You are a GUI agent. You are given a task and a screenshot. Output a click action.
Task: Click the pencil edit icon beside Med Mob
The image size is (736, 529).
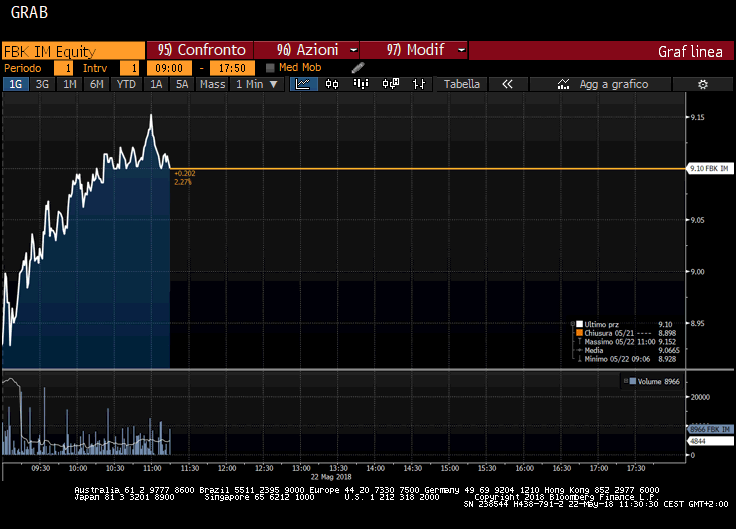(358, 67)
